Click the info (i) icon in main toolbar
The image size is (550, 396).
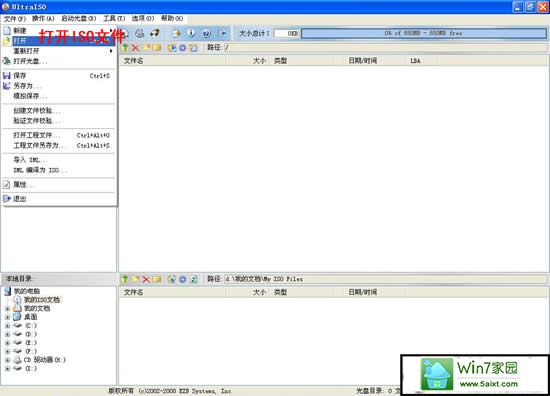point(191,33)
